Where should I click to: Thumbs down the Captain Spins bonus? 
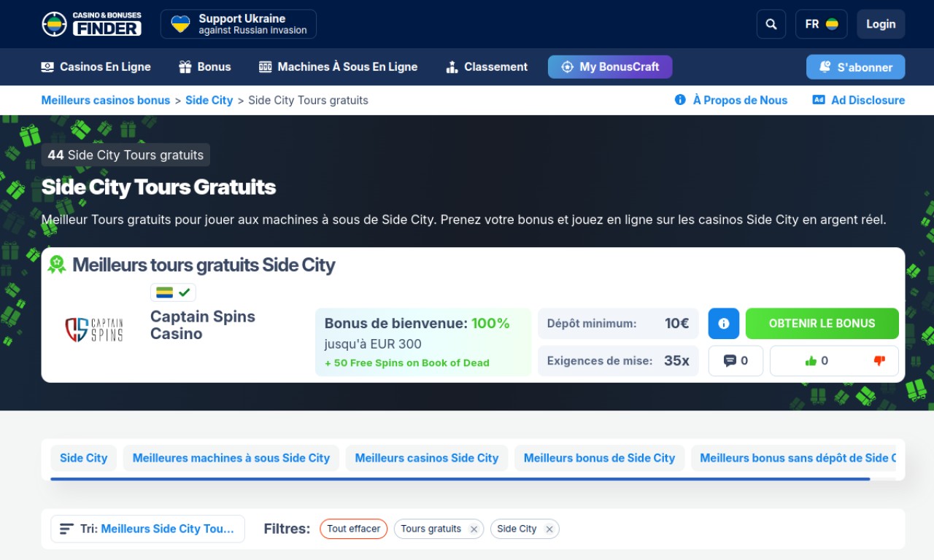tap(879, 361)
